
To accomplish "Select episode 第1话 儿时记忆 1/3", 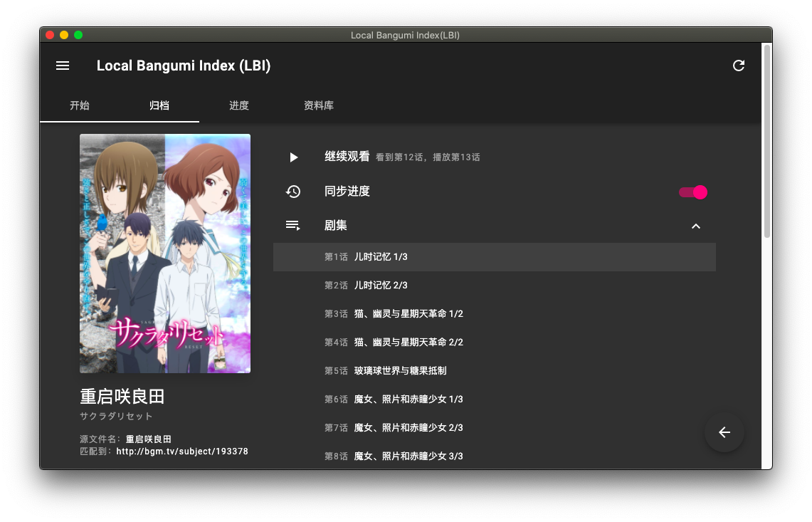I will (x=495, y=257).
